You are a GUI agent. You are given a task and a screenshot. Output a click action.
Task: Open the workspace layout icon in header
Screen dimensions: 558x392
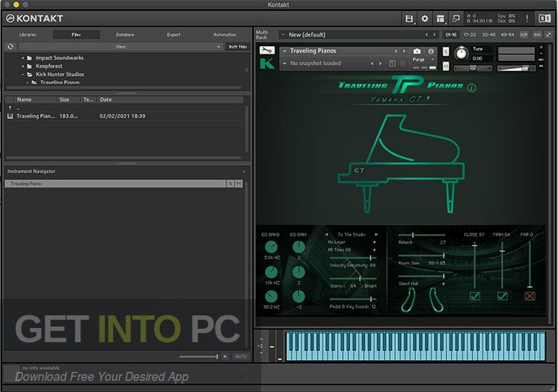440,19
